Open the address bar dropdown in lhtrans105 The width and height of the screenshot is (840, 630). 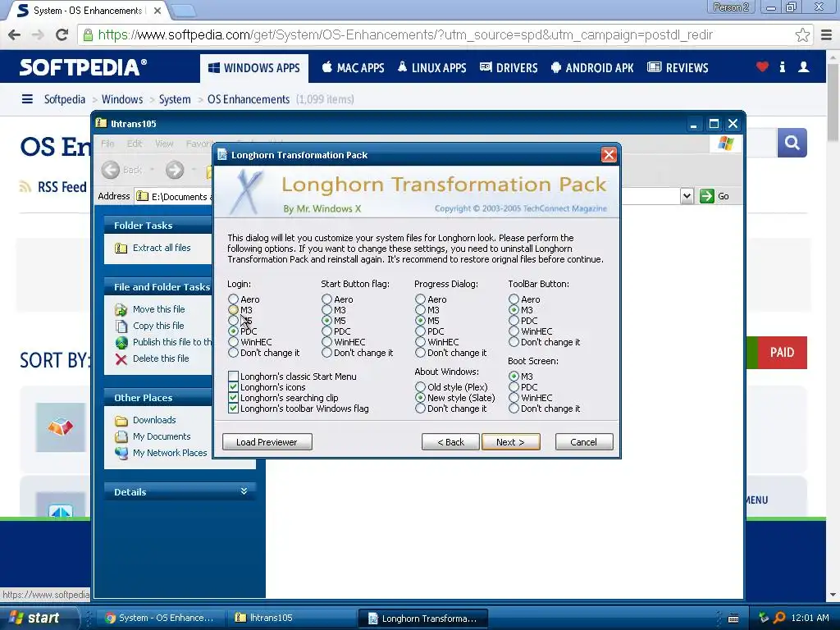(687, 196)
